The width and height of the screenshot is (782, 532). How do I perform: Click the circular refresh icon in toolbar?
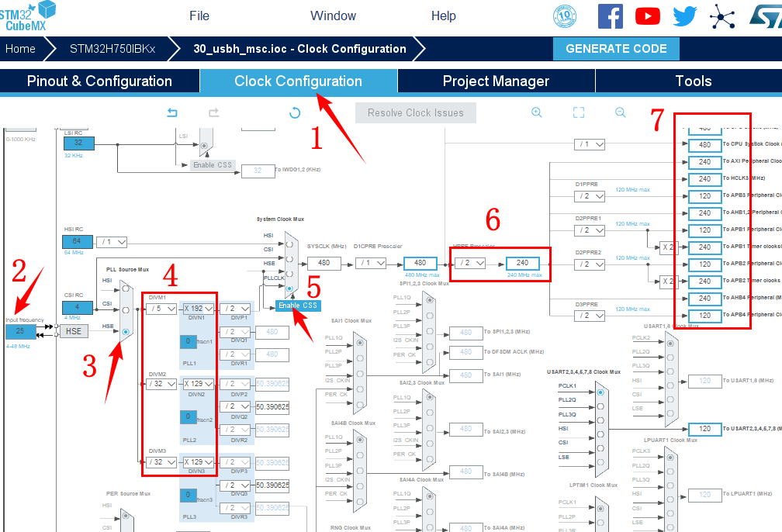(x=295, y=112)
